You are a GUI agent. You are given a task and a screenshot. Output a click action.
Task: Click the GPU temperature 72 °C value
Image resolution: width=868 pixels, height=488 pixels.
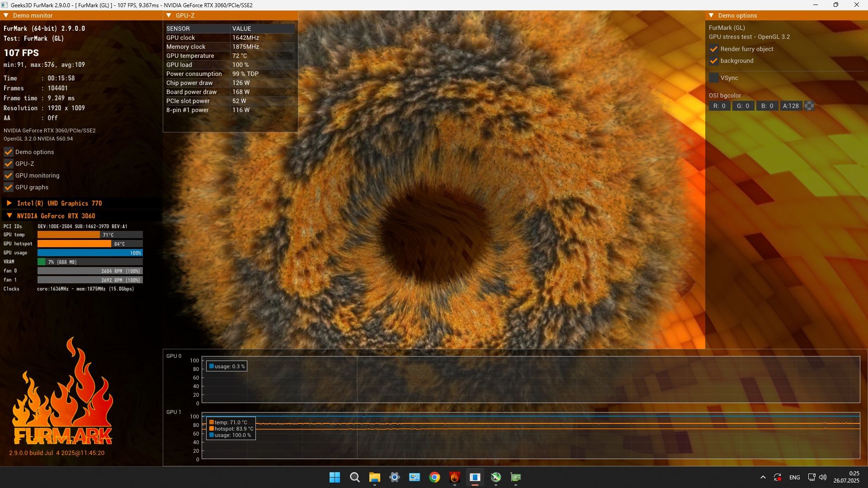pyautogui.click(x=240, y=56)
